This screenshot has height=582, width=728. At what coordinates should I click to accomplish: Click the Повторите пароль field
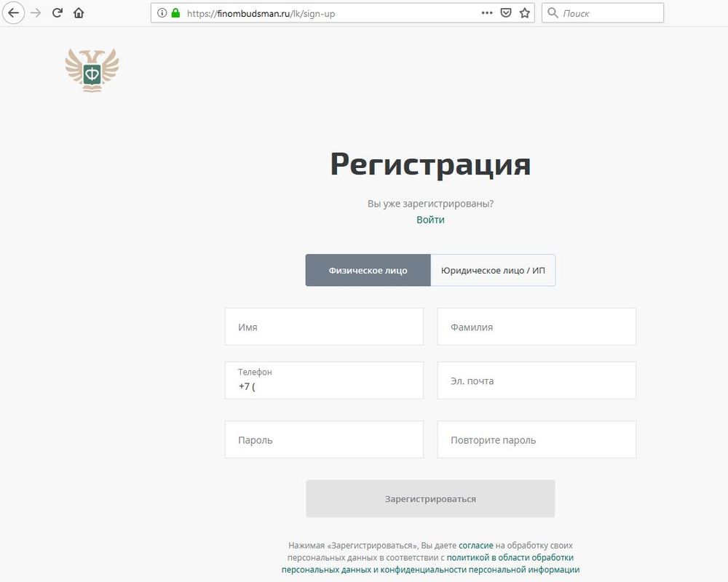(x=537, y=440)
